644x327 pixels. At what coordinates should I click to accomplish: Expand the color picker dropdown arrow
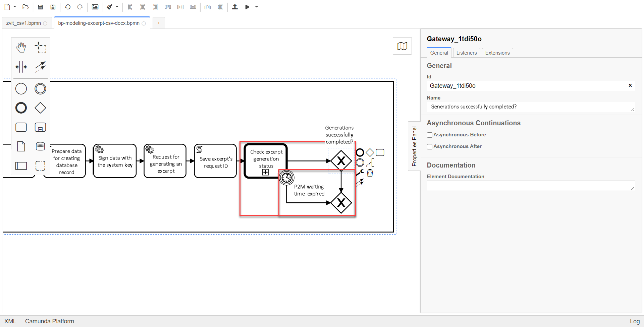coord(117,7)
